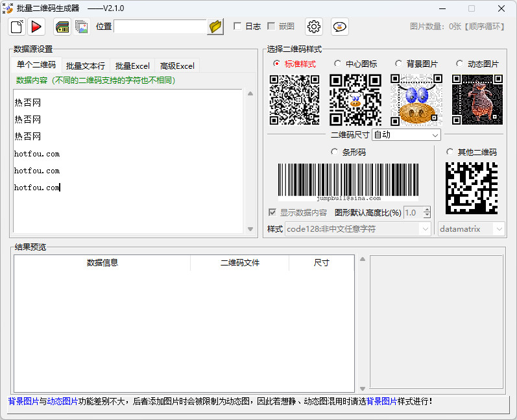Click the first blue 背景图片 hint link
Image resolution: width=517 pixels, height=420 pixels.
click(23, 402)
